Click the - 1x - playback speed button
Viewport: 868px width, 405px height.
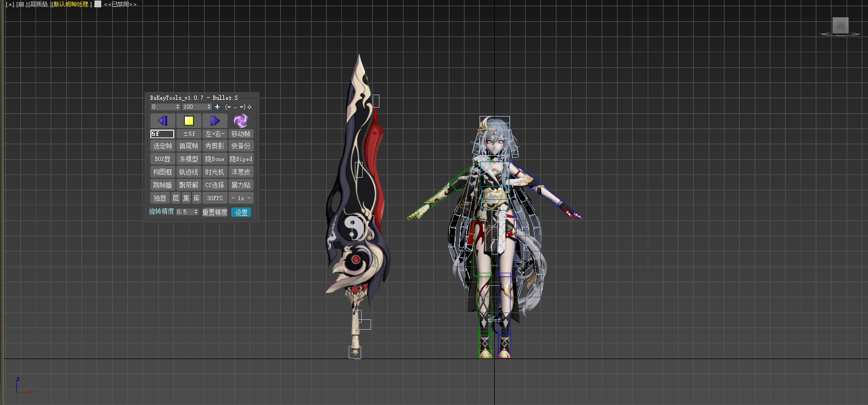[241, 198]
